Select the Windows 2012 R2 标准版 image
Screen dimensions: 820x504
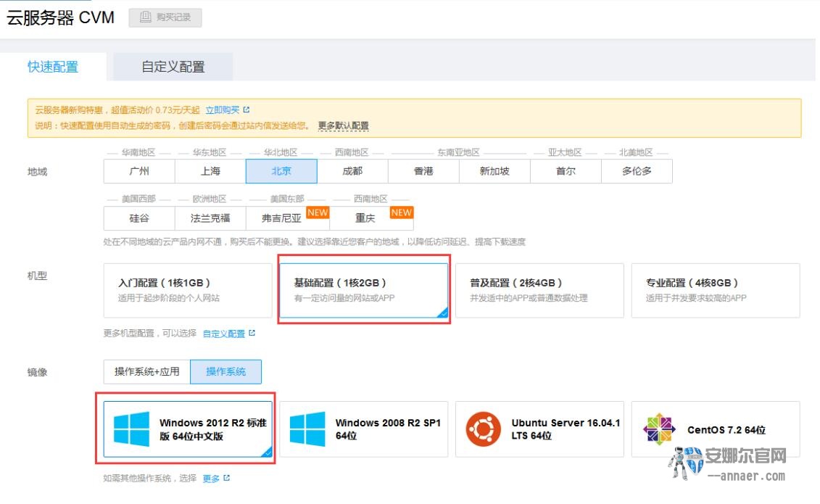[188, 429]
